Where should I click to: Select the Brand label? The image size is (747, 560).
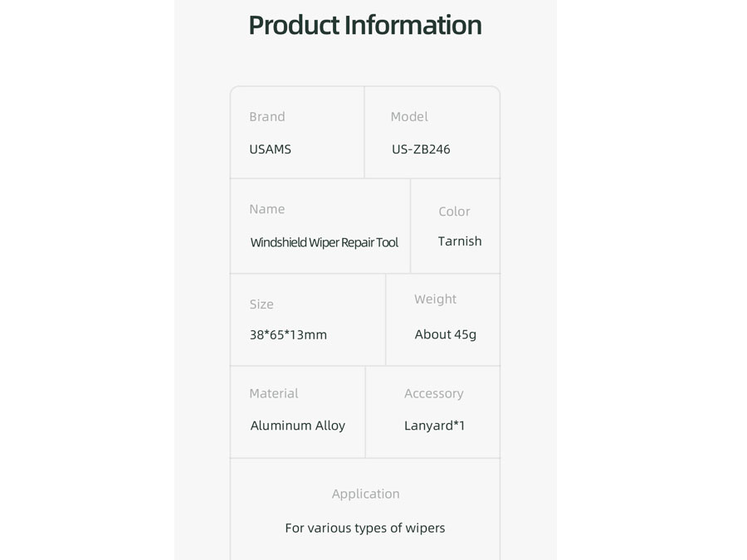(266, 117)
